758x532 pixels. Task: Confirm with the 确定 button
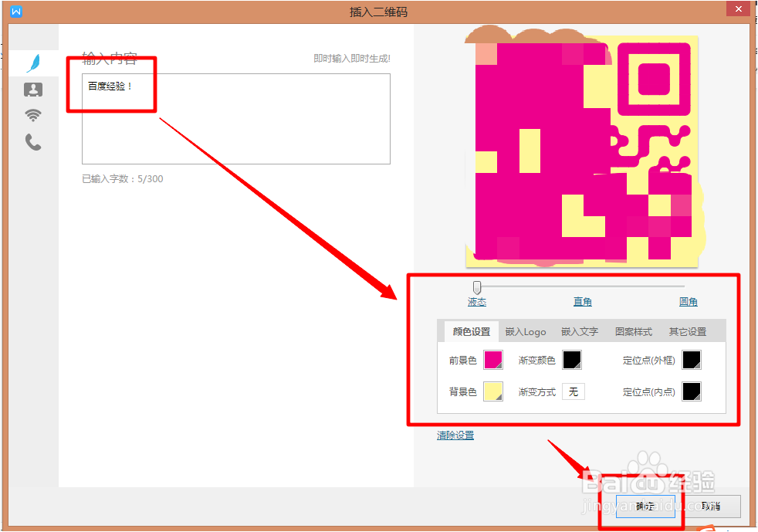(645, 507)
